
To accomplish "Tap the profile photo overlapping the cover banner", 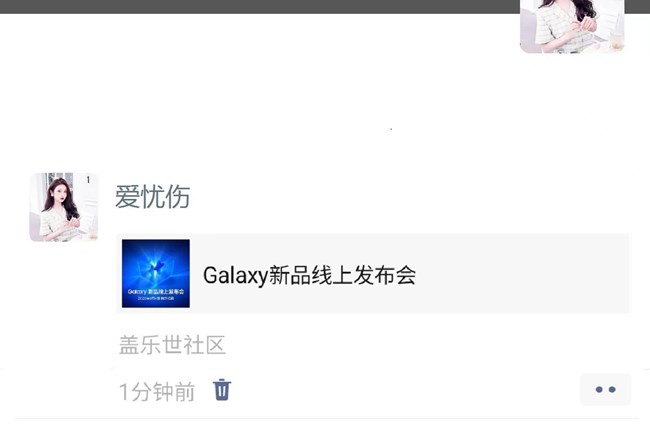I will (572, 27).
